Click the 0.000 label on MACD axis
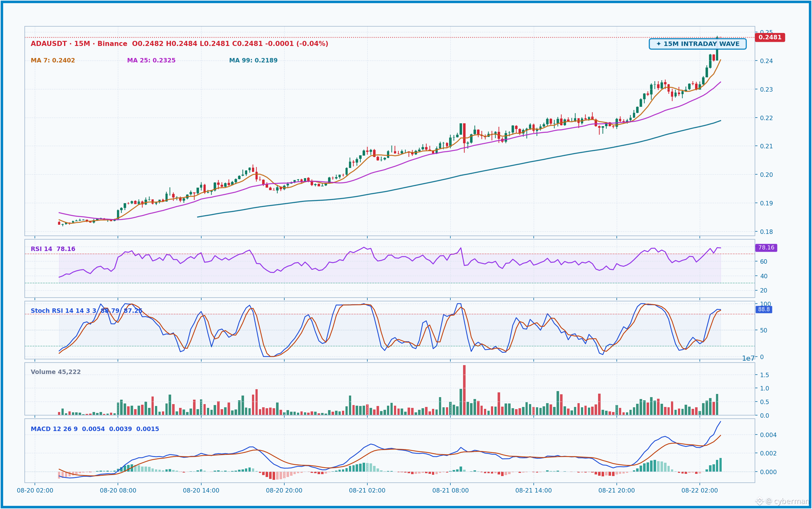The height and width of the screenshot is (509, 812). tap(768, 472)
